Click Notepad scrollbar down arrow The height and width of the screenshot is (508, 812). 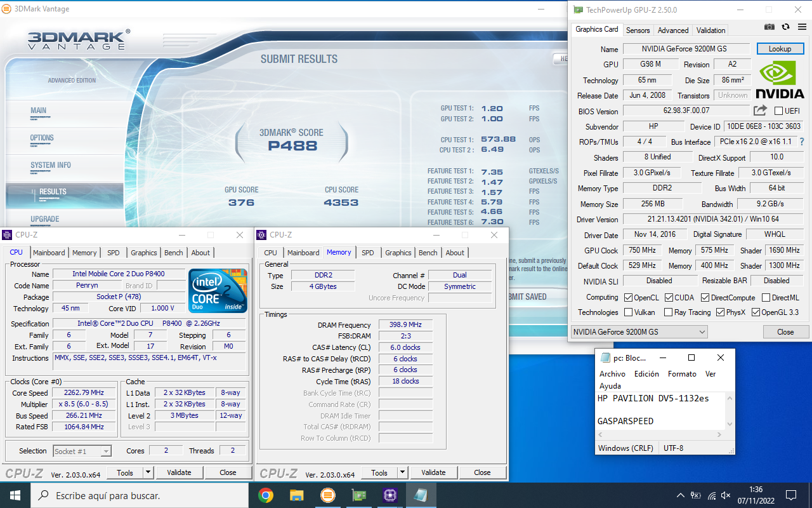coord(730,424)
